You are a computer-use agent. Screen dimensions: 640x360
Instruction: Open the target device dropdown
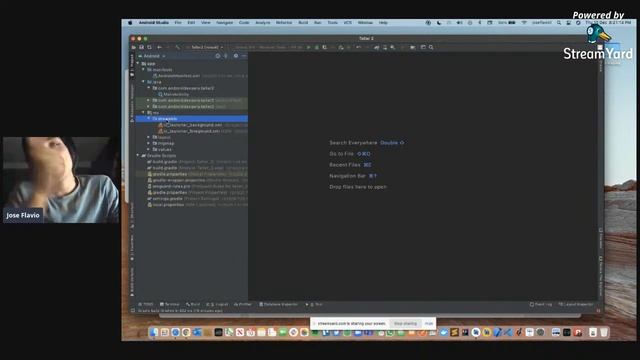click(268, 47)
